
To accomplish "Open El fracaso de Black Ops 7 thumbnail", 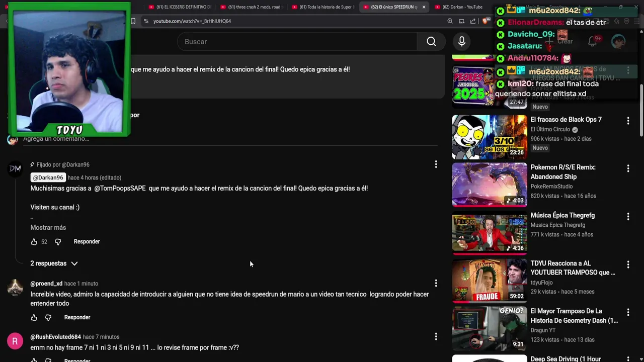I will (490, 137).
